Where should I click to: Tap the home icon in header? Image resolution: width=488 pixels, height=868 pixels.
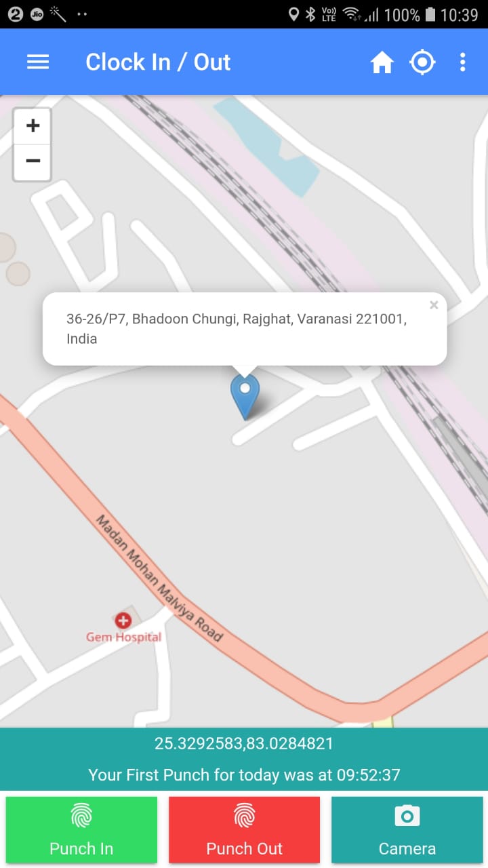pos(382,62)
